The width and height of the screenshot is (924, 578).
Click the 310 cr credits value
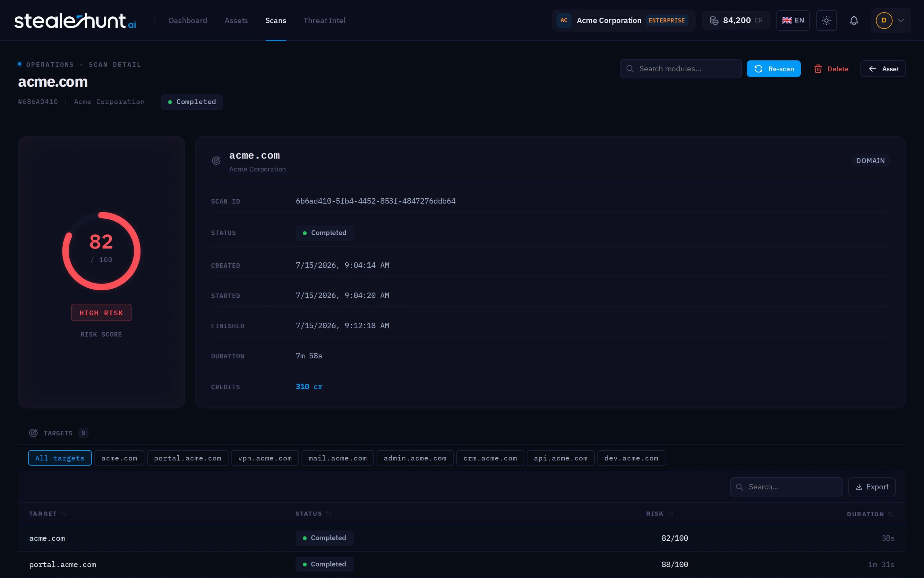click(x=309, y=387)
